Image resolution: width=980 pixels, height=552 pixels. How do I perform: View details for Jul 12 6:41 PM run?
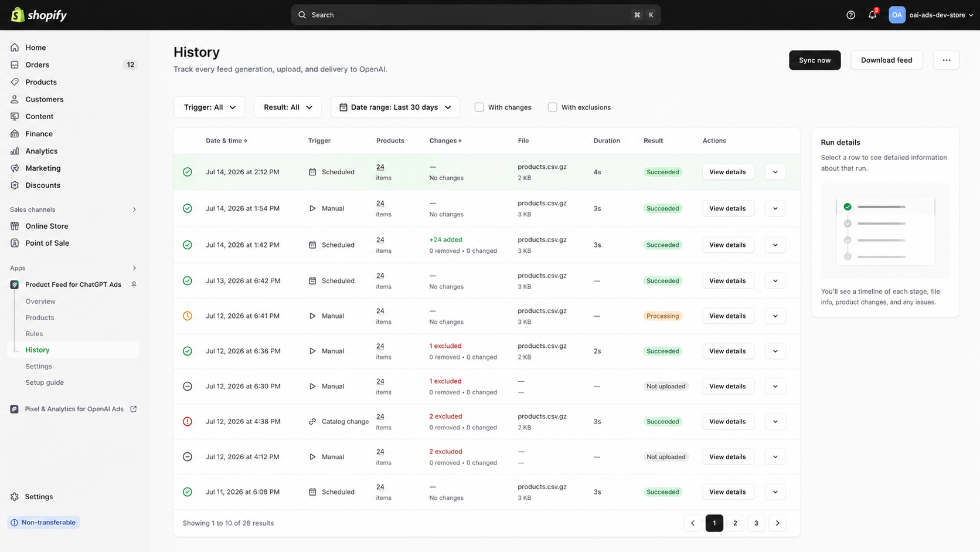pyautogui.click(x=727, y=316)
